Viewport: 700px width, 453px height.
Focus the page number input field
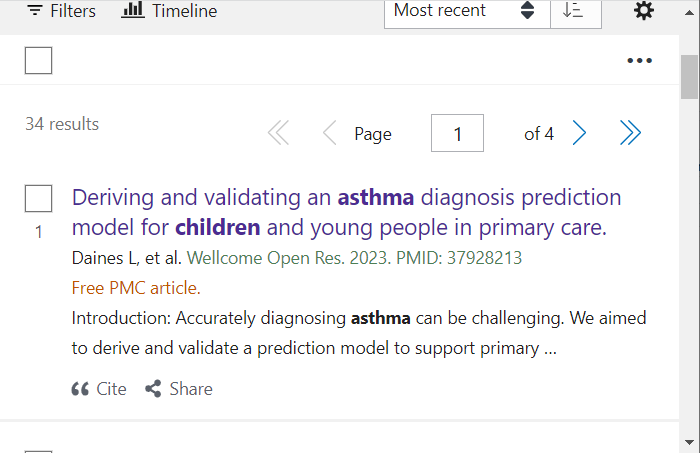coord(457,133)
